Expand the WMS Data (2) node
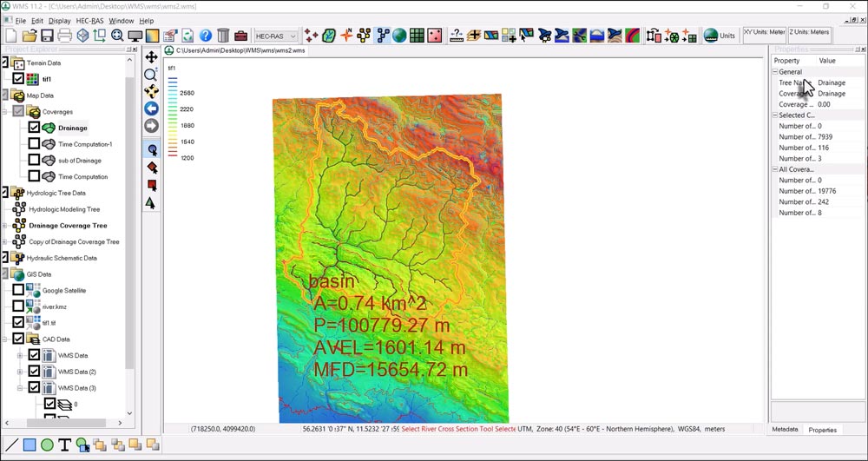 [x=19, y=372]
